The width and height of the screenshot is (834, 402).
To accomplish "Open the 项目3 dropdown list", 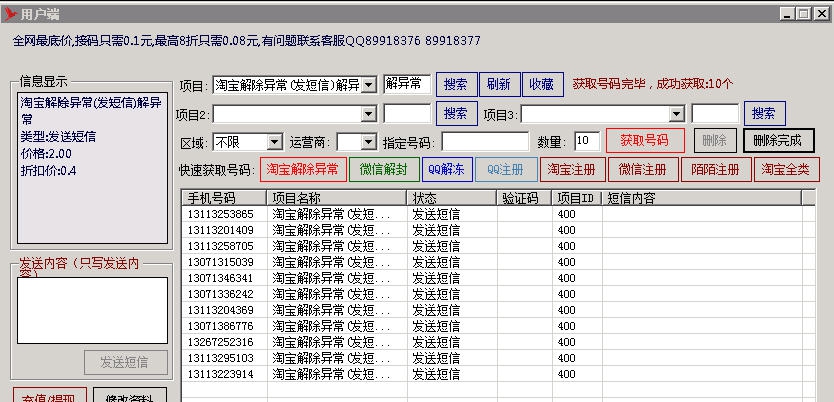I will 676,114.
